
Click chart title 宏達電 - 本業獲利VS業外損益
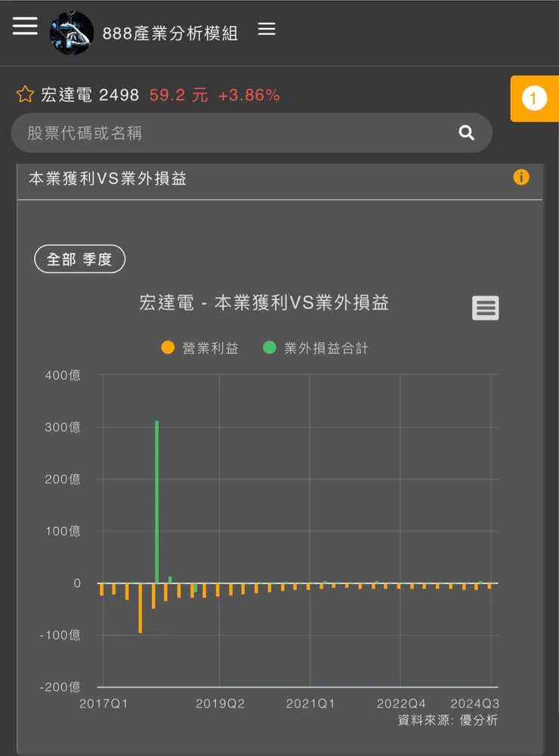pyautogui.click(x=264, y=303)
